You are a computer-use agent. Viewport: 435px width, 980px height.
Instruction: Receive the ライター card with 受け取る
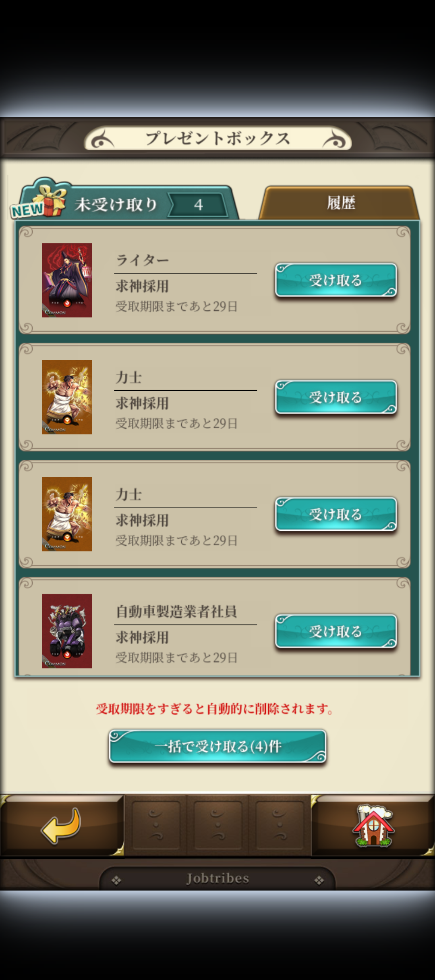click(x=336, y=280)
